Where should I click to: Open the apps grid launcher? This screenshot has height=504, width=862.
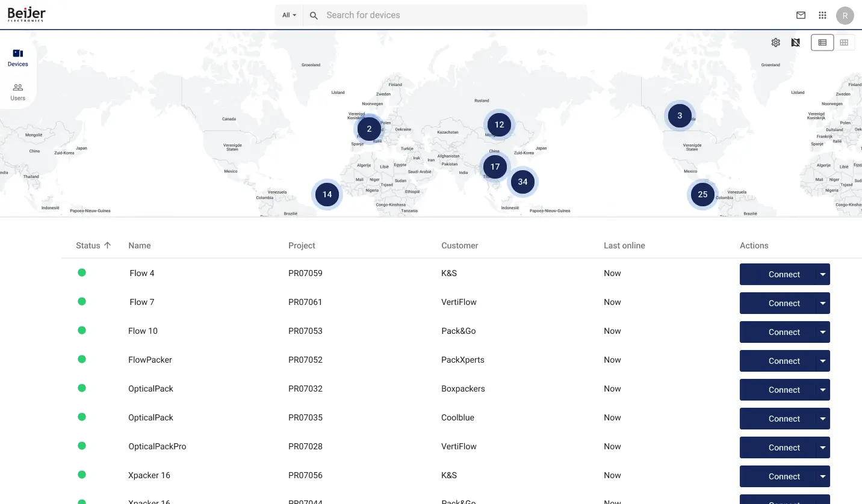point(822,15)
